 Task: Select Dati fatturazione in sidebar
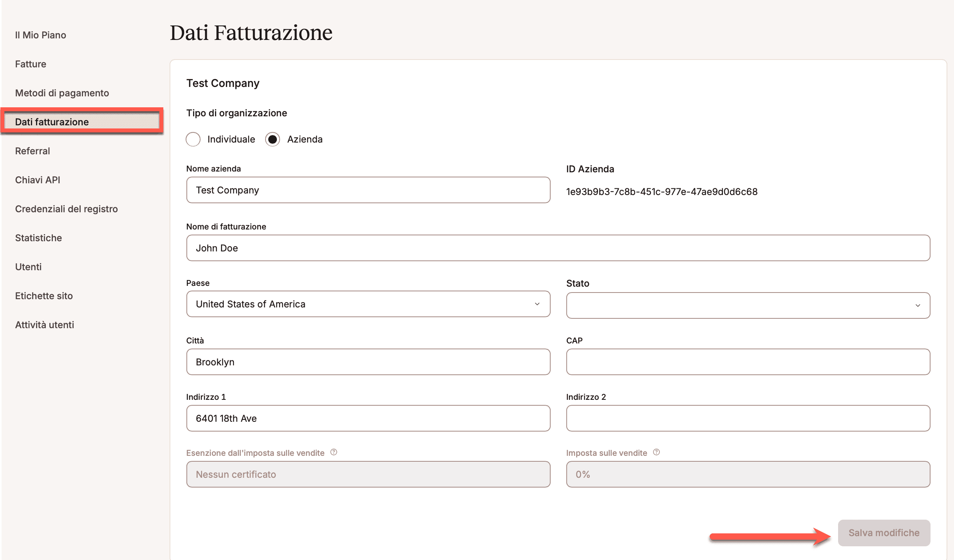coord(52,122)
